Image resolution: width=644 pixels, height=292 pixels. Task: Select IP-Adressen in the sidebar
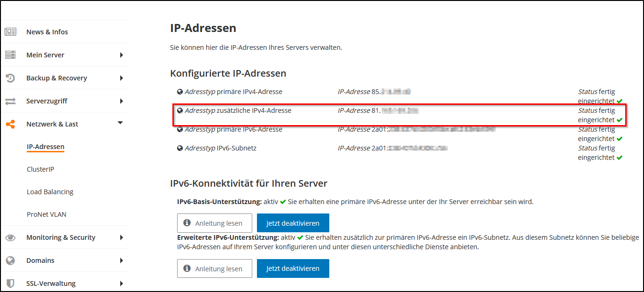46,146
